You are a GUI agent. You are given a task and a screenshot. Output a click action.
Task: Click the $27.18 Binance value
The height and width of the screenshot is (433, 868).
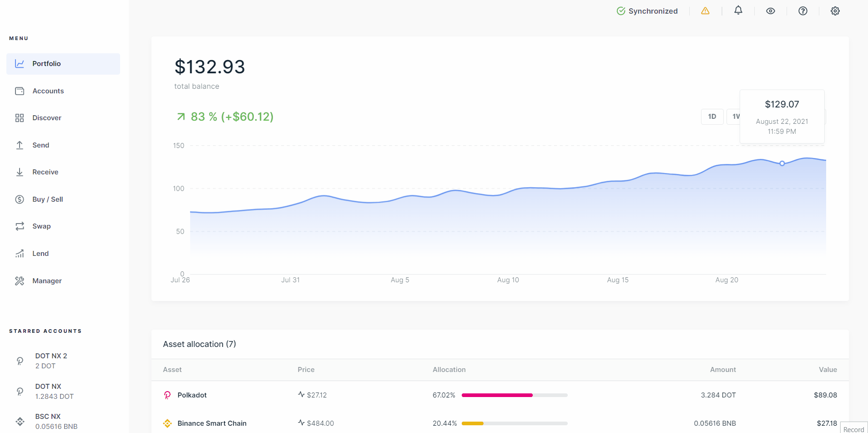(827, 423)
